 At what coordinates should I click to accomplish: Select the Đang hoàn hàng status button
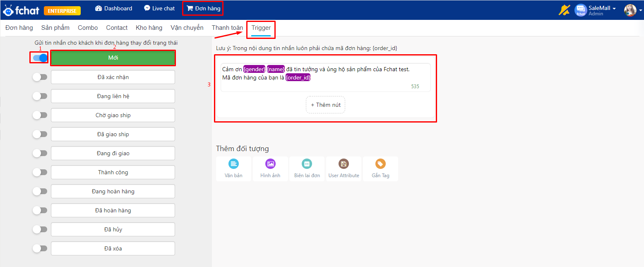(x=113, y=191)
